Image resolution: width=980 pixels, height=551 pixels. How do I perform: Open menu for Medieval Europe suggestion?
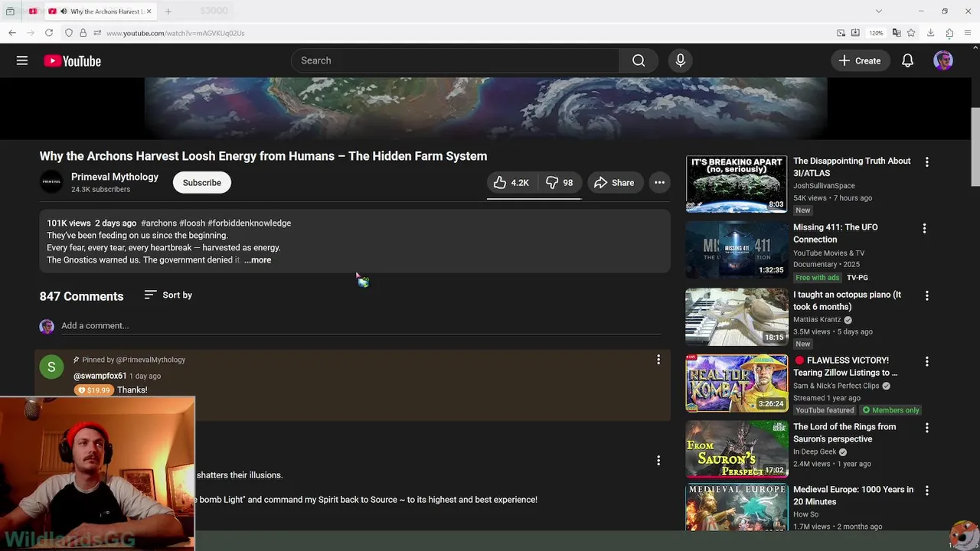click(x=926, y=491)
